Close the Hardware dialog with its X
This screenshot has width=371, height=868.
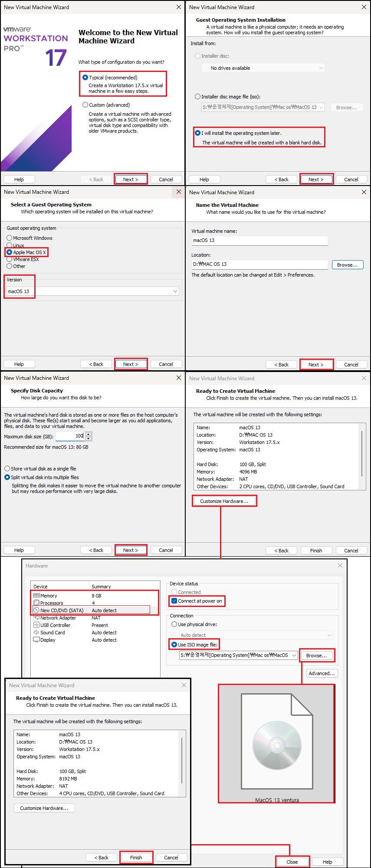click(340, 565)
